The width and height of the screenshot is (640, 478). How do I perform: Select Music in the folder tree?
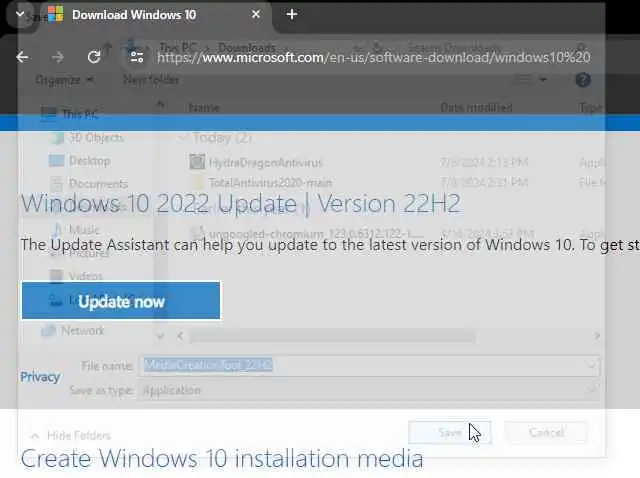(76, 229)
